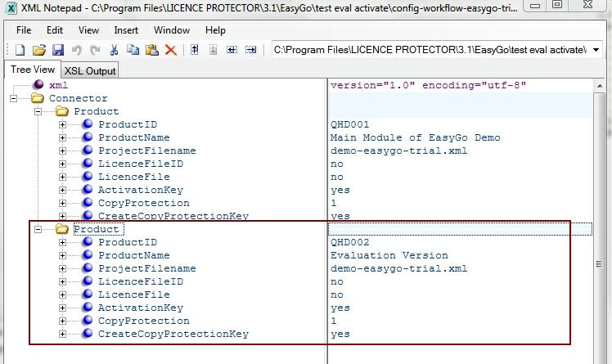The height and width of the screenshot is (364, 612).
Task: Open the file path dropdown arrow
Action: (x=596, y=50)
